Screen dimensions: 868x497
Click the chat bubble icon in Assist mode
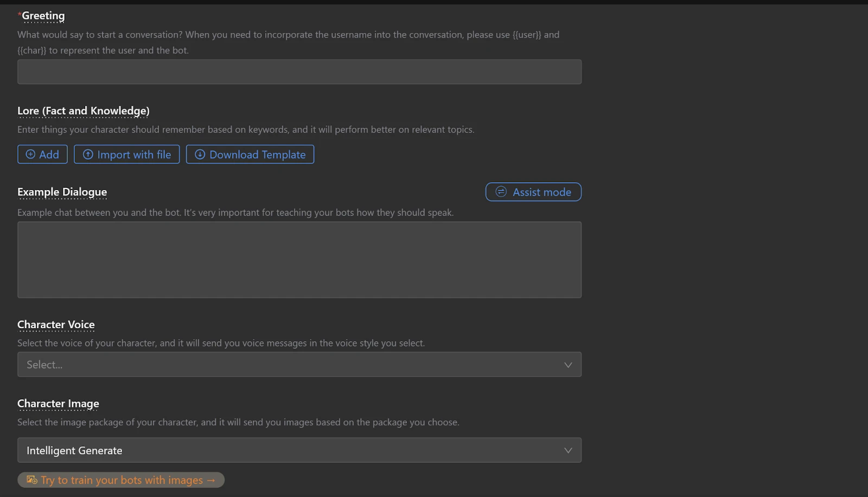(500, 192)
